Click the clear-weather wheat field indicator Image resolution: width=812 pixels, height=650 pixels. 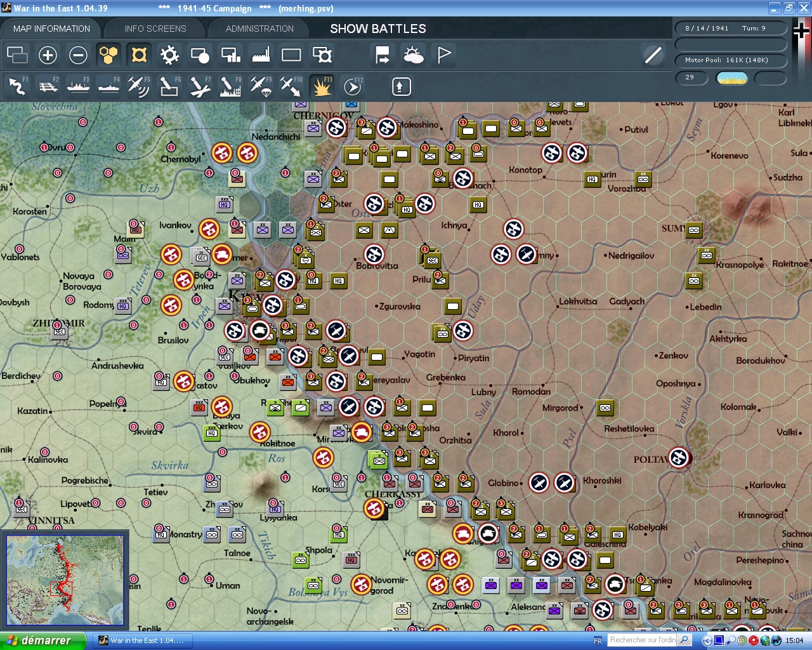point(732,78)
